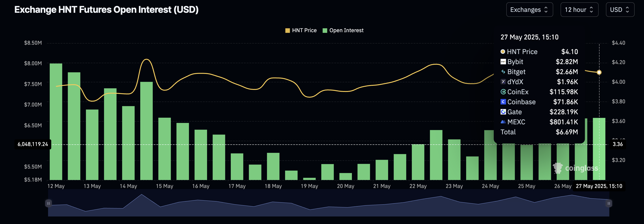Open the Exchanges dropdown
The image size is (644, 224).
529,10
